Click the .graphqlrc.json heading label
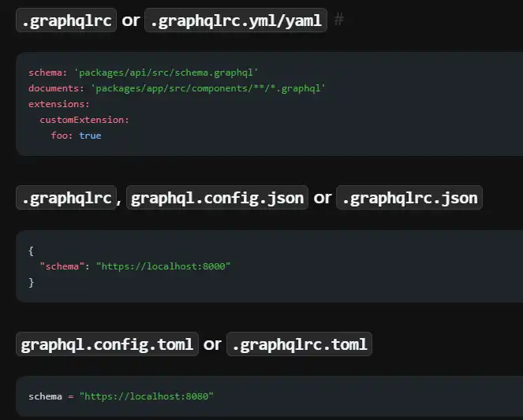 point(409,197)
